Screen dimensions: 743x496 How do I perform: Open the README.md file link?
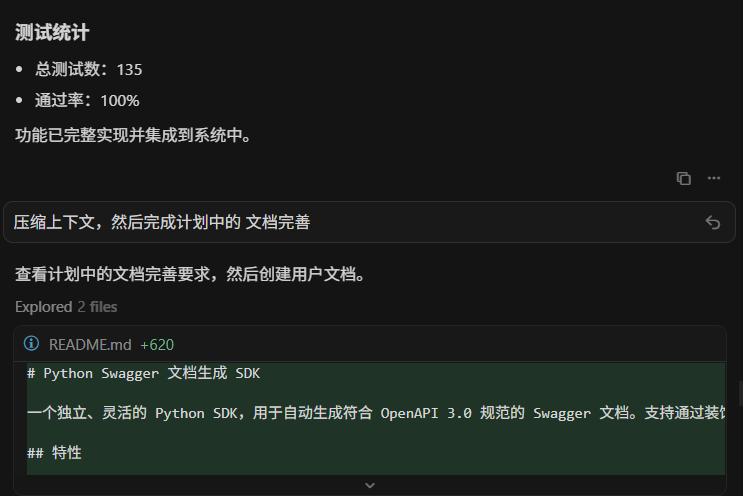tap(90, 345)
